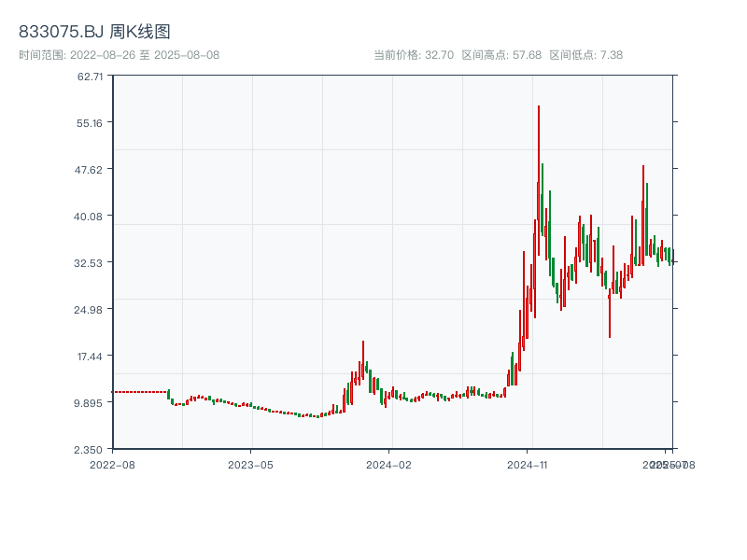Click x-axis label 2024-11

coord(528,465)
